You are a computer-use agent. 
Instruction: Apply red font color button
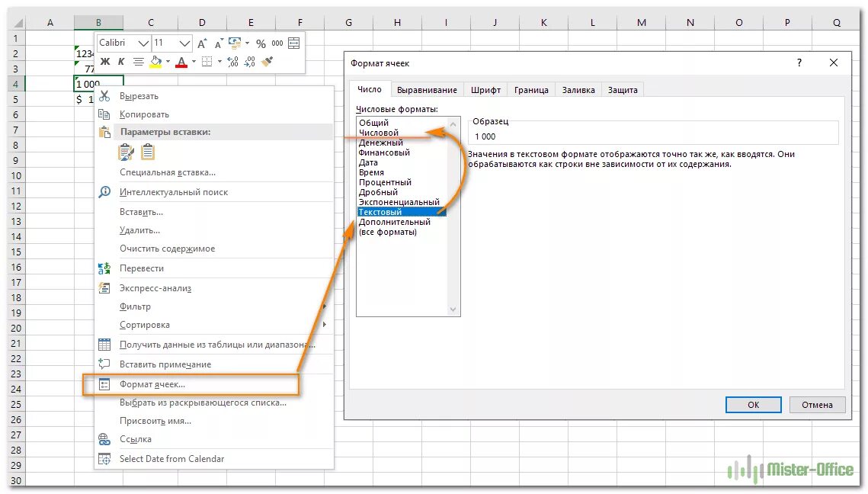point(181,62)
